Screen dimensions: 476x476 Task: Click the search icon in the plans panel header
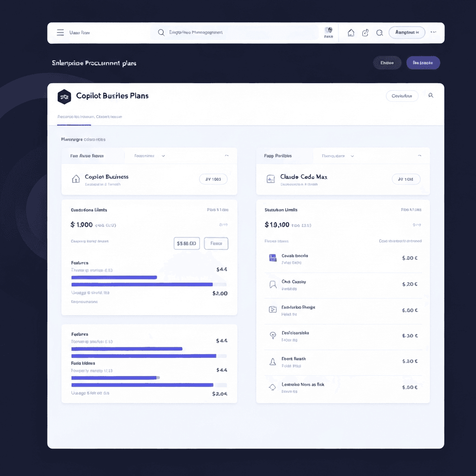pos(431,95)
